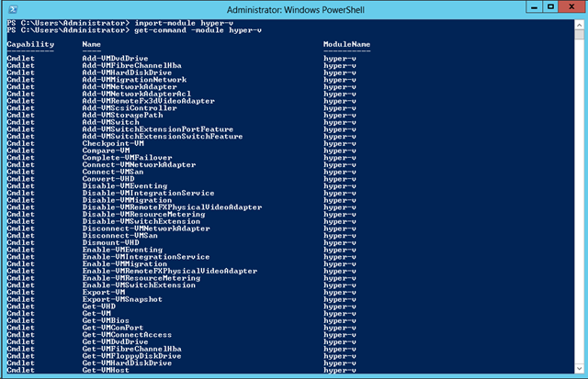
Task: Select the Export-VM entry
Action: (x=104, y=293)
